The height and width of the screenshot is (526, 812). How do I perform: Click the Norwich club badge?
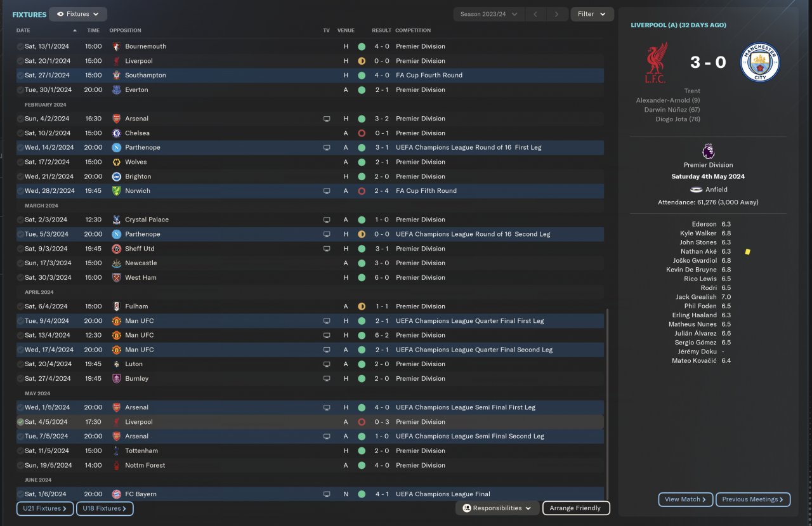pyautogui.click(x=116, y=190)
